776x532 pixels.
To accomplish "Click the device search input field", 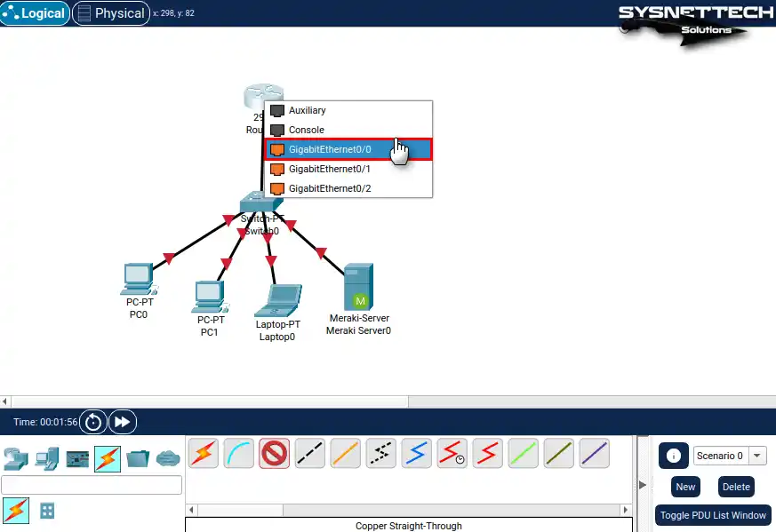I will coord(92,485).
